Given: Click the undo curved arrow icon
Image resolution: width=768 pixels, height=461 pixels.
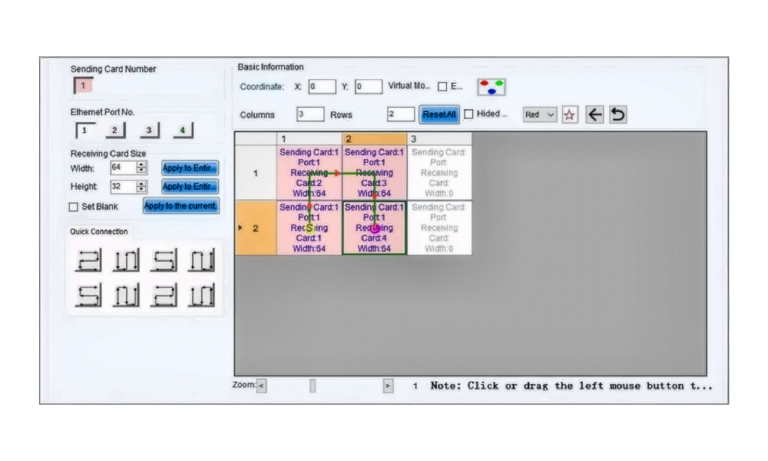Looking at the screenshot, I should click(x=618, y=115).
